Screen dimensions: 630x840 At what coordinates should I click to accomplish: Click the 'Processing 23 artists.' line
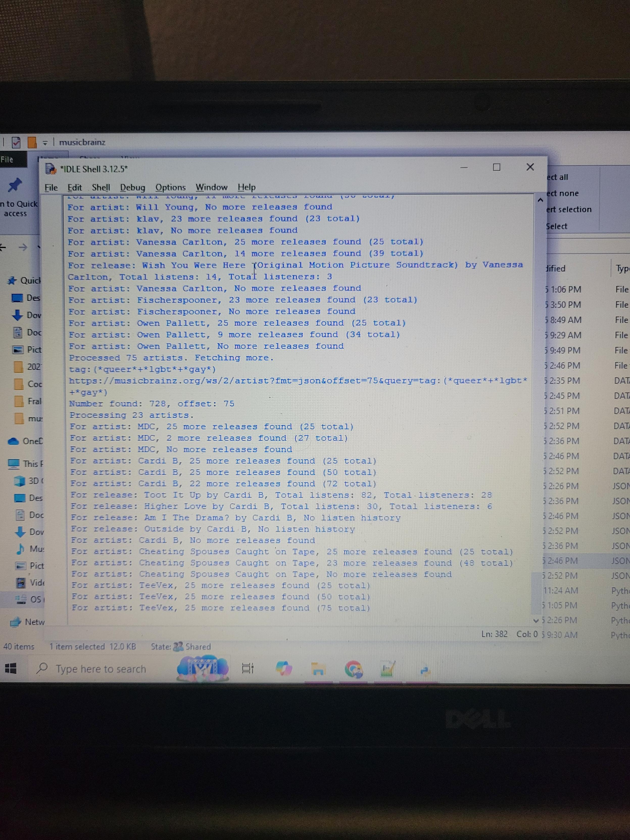tap(132, 415)
